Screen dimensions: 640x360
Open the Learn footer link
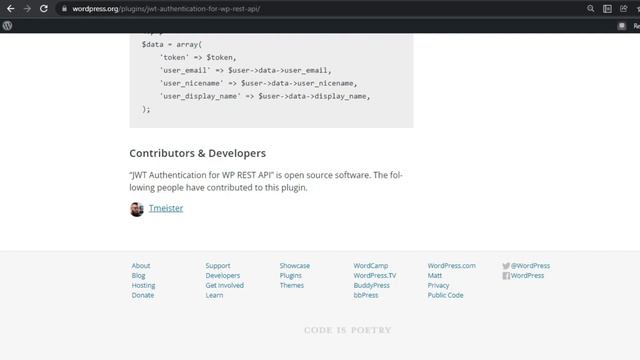(214, 295)
